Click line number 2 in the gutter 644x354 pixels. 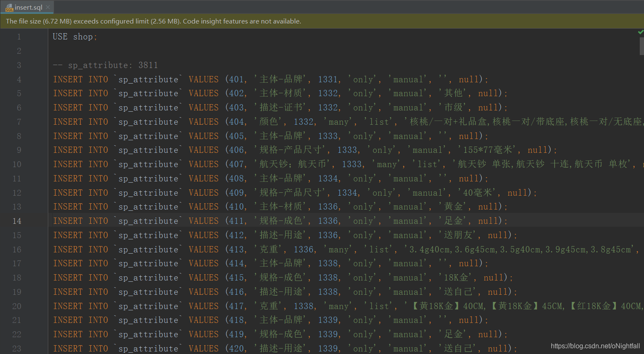point(19,51)
